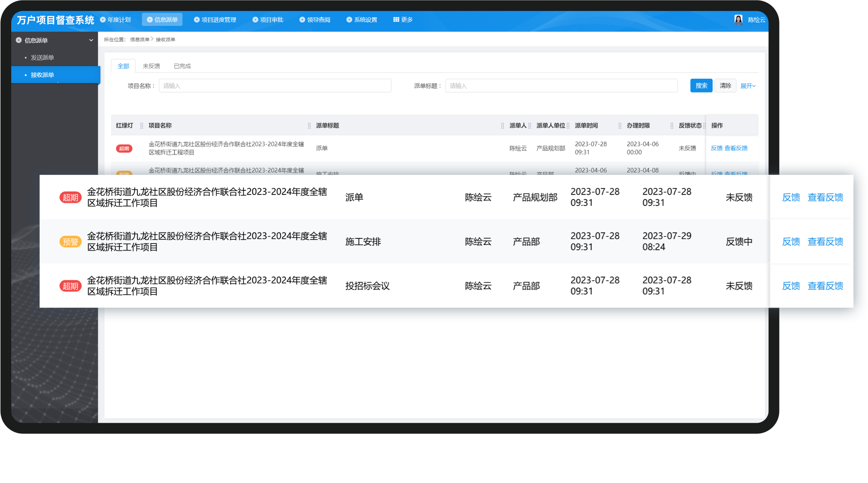868x483 pixels.
Task: Click 查看反馈 link for the 派单 row
Action: coord(825,198)
